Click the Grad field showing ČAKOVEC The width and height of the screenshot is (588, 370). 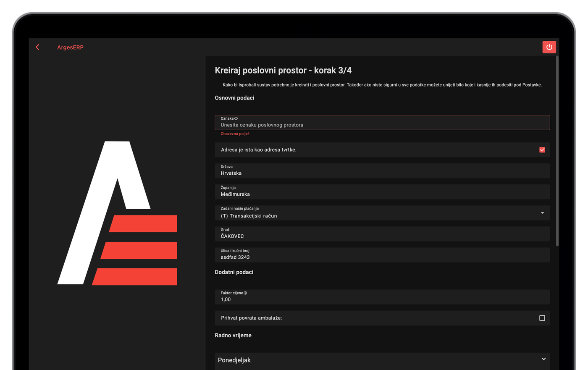(x=382, y=234)
